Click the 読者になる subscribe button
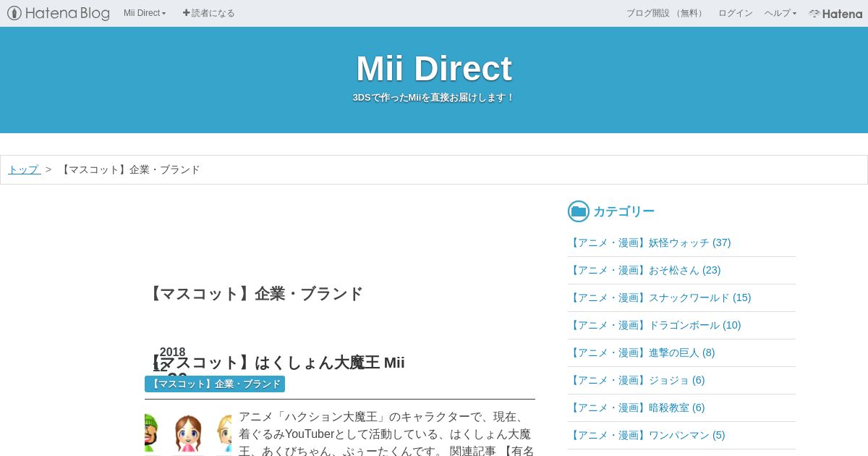The image size is (868, 456). point(208,13)
